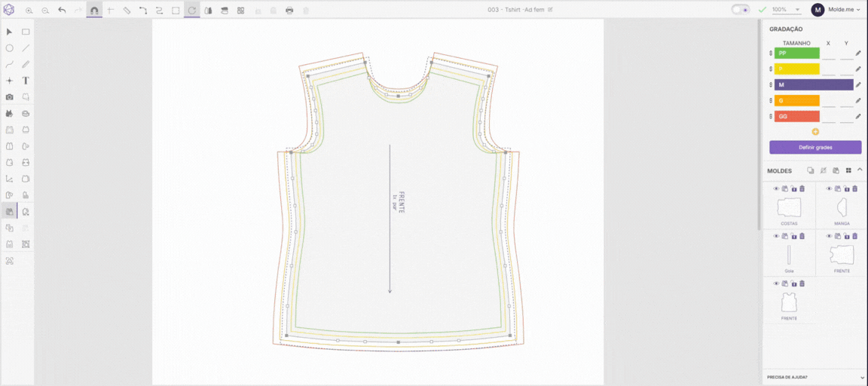Open the 100% zoom level dropdown
The image size is (868, 386).
tap(786, 10)
